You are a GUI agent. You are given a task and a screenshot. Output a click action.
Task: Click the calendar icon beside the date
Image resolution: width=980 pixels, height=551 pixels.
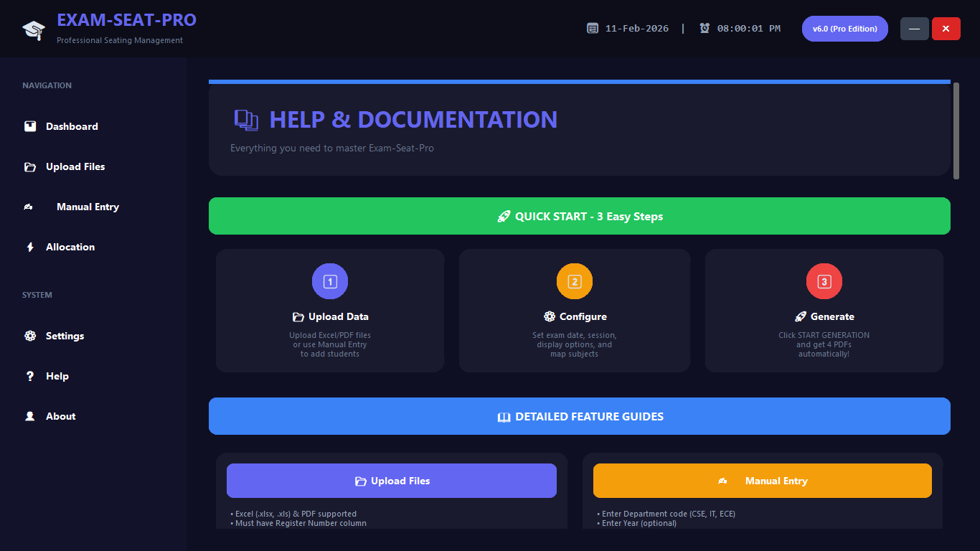click(593, 29)
